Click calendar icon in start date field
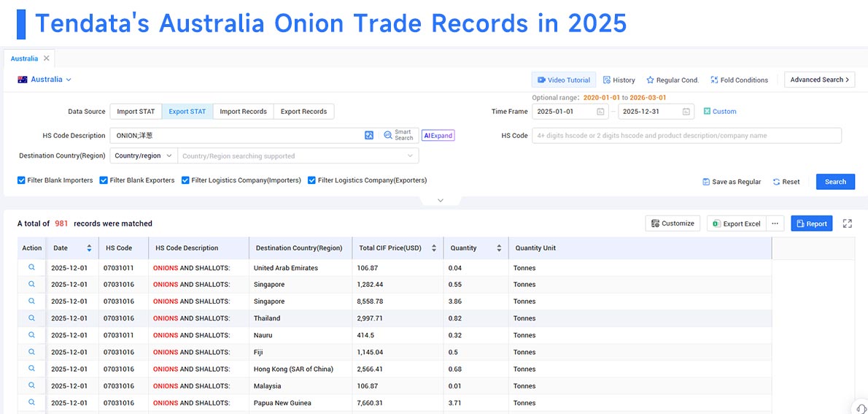Screen dimensions: 868x414 [x=600, y=112]
